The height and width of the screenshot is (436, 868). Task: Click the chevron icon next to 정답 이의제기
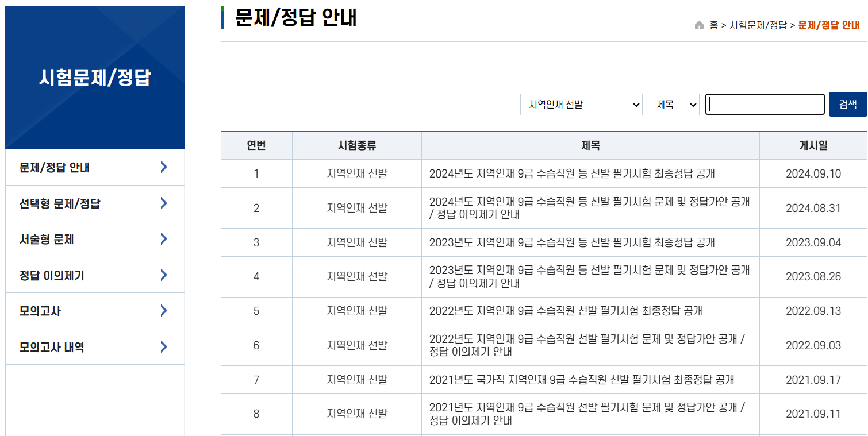click(163, 275)
